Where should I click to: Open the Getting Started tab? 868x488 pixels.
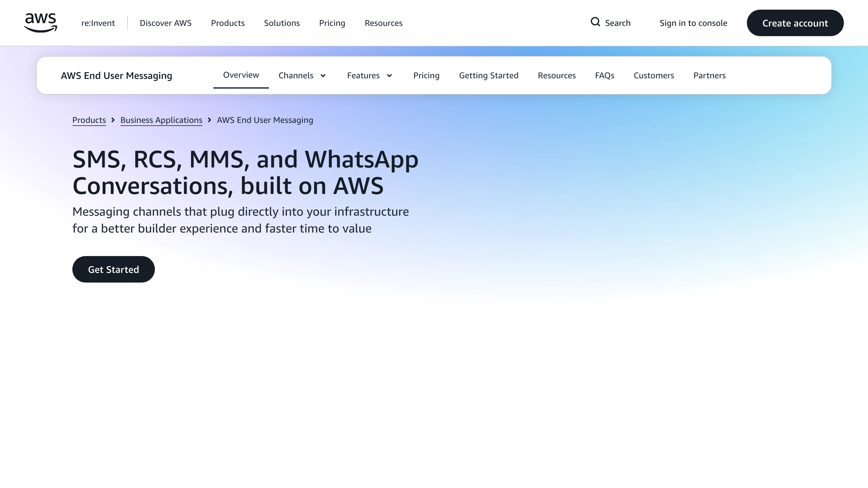pyautogui.click(x=489, y=75)
